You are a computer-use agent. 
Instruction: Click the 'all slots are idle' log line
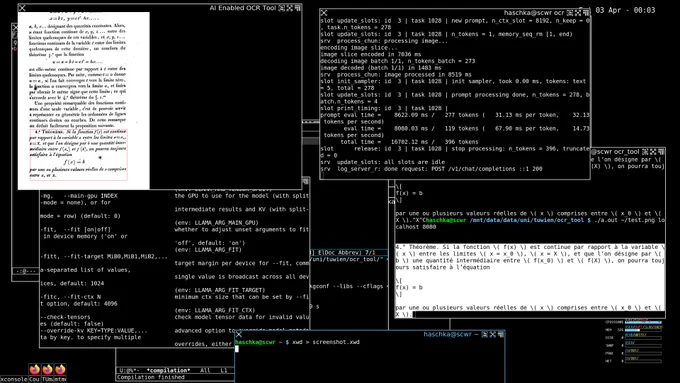[x=382, y=162]
